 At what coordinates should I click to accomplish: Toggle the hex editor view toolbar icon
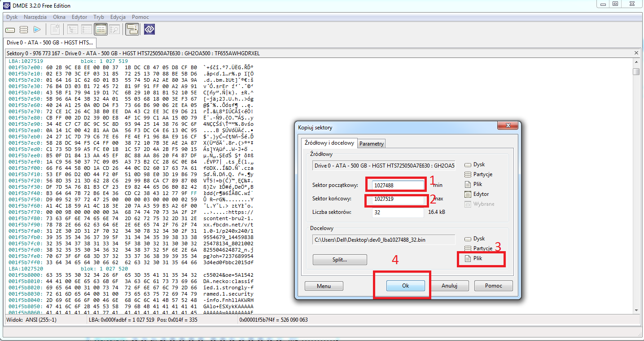(101, 30)
